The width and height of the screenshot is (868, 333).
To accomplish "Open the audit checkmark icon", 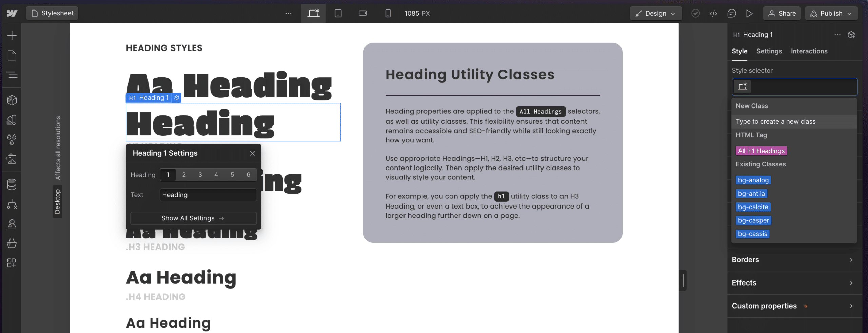I will [x=695, y=13].
